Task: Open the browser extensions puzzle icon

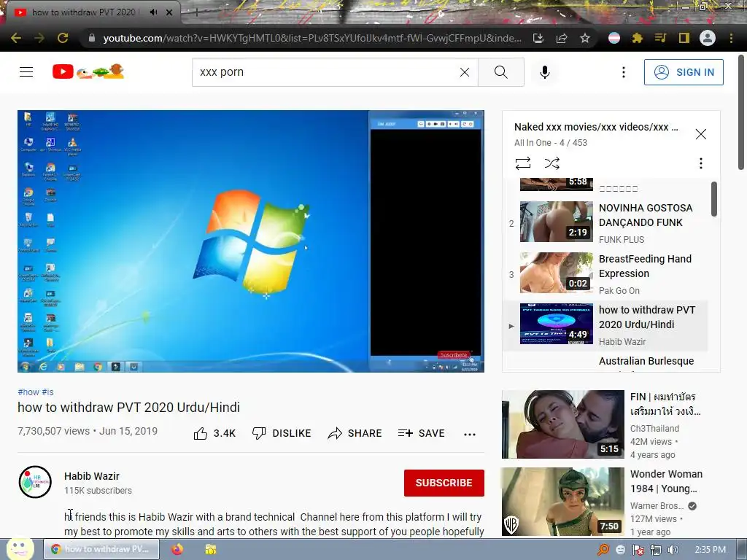Action: pos(638,38)
